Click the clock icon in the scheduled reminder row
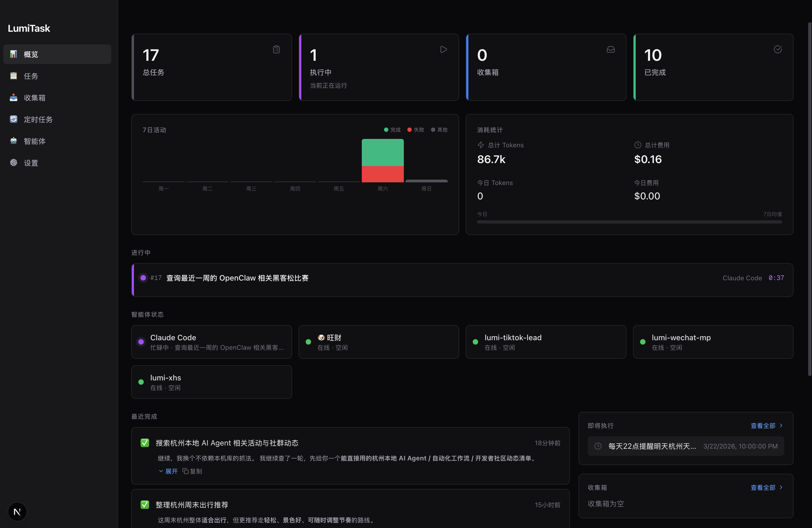The width and height of the screenshot is (812, 528). [598, 446]
